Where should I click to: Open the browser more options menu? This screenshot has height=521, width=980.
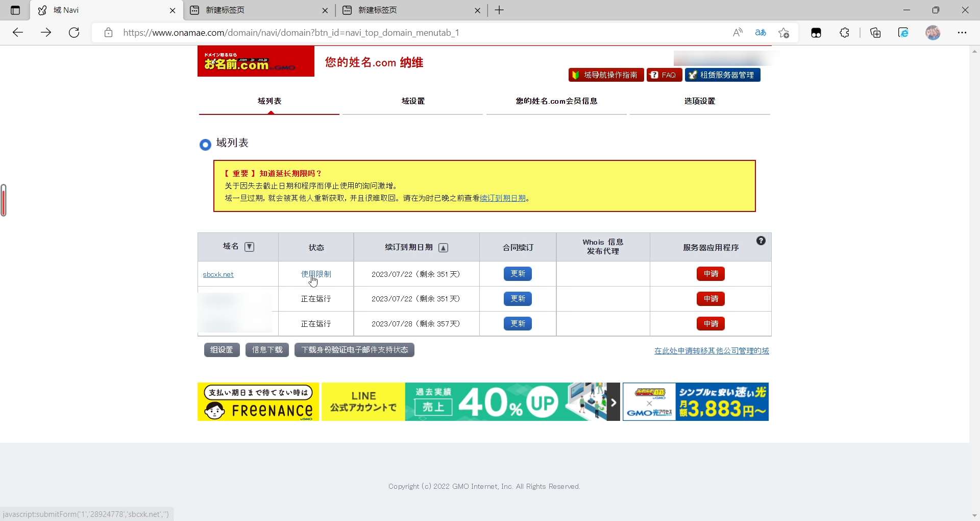click(x=963, y=33)
